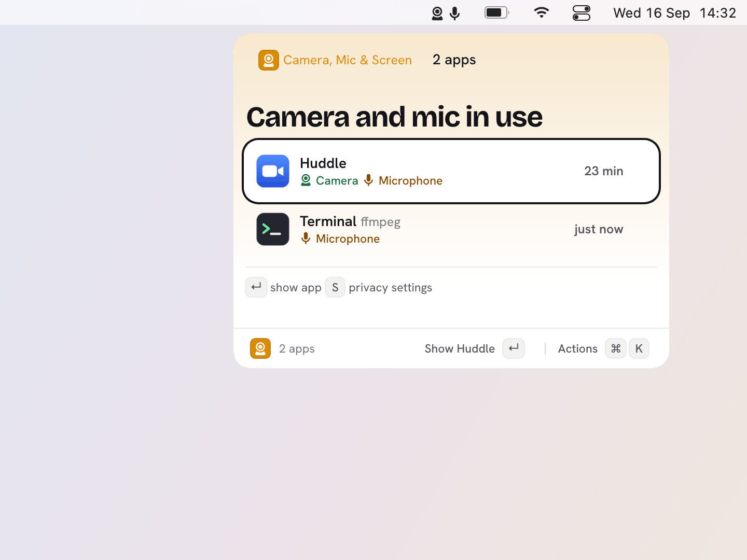Click the "23 min" duration for Huddle

[604, 171]
